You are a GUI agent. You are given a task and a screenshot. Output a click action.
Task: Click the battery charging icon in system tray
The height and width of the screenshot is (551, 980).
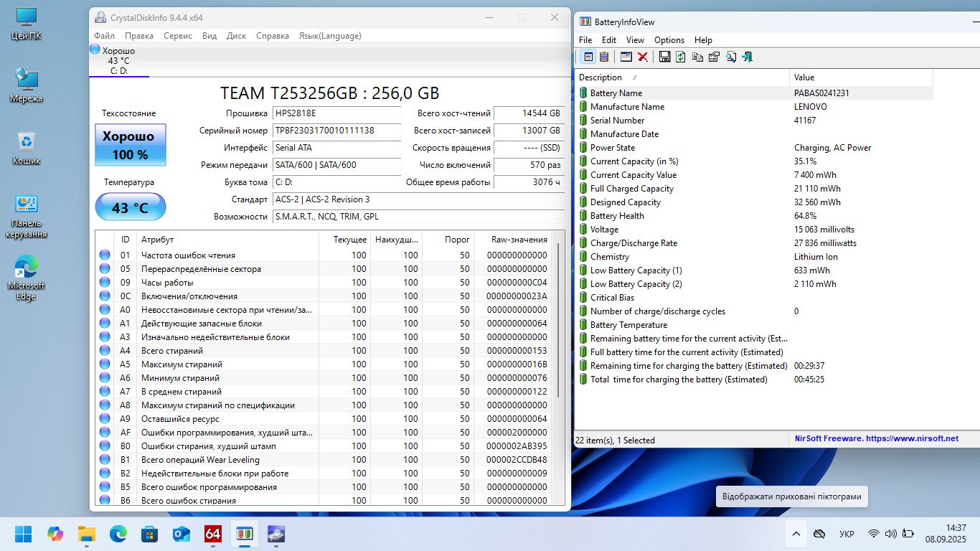coord(908,534)
